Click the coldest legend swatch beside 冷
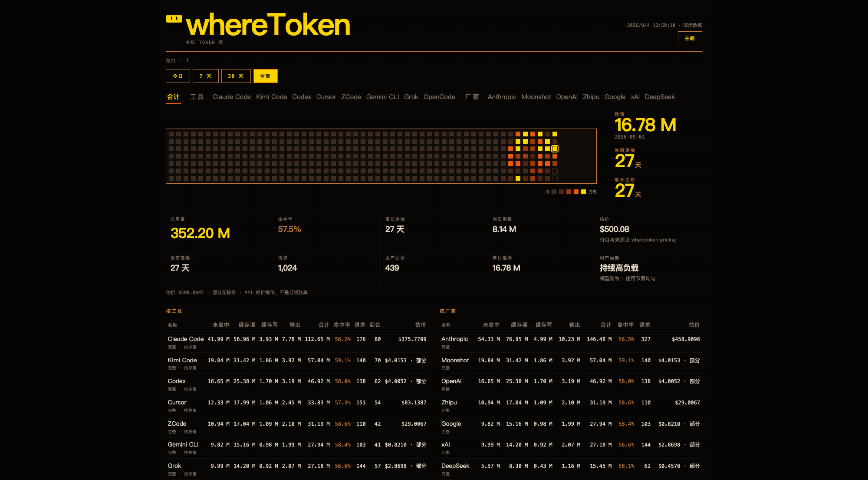This screenshot has width=868, height=480. (x=554, y=192)
